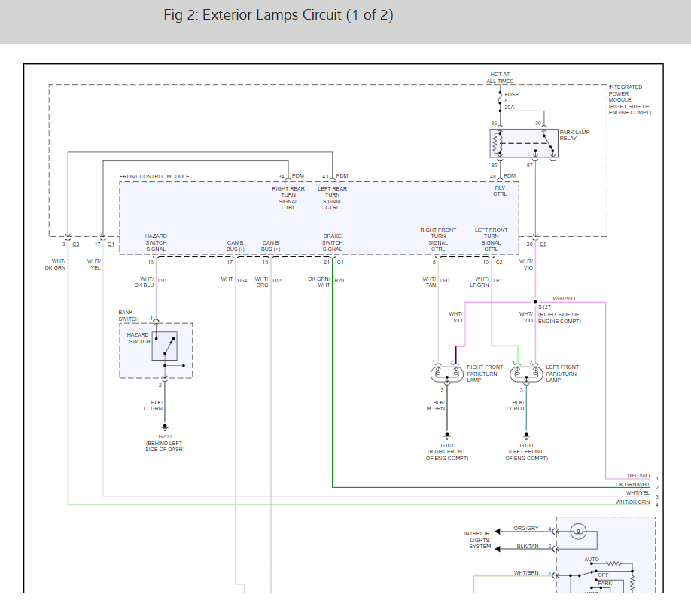Select the Right Front Park/Turn Lamp connector

[447, 374]
